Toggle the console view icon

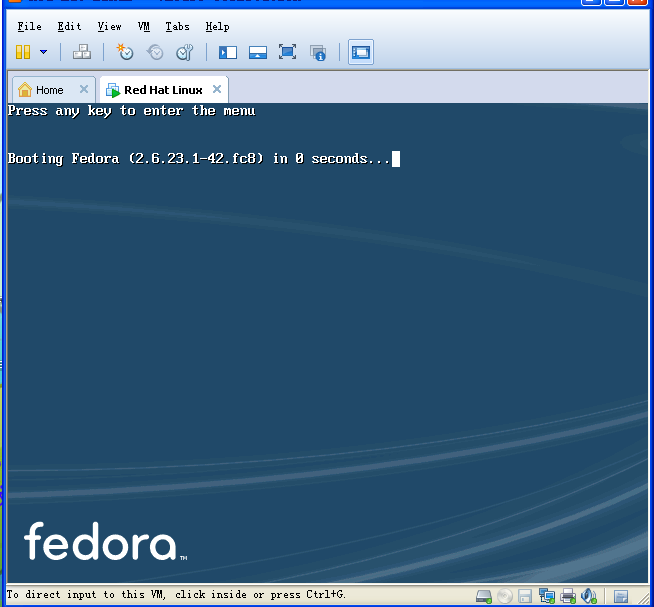tap(361, 52)
